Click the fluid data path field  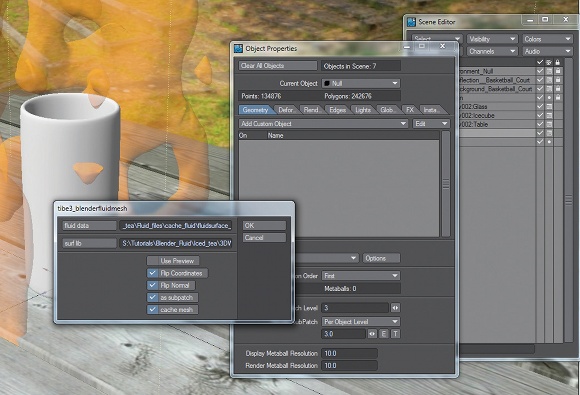[176, 226]
